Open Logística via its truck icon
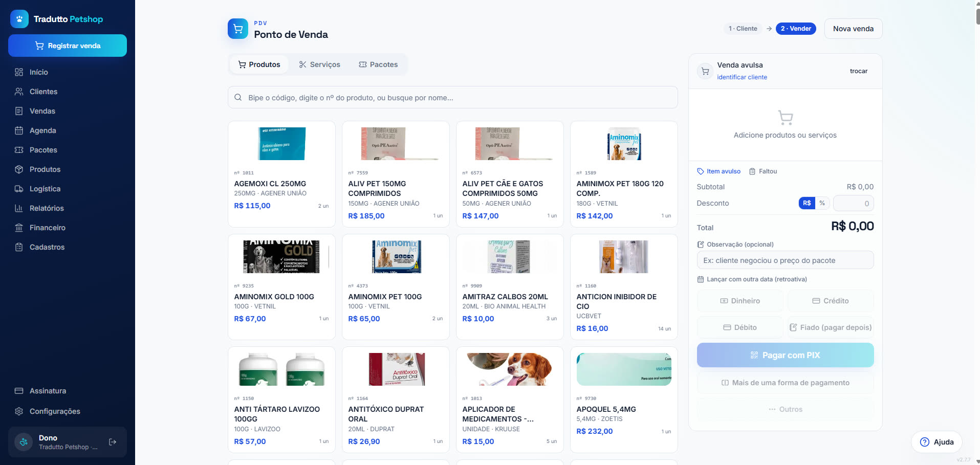This screenshot has height=465, width=980. point(19,189)
